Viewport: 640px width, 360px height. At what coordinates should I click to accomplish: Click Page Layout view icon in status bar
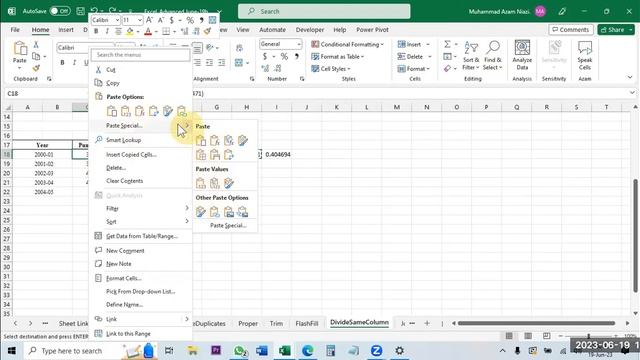[528, 336]
